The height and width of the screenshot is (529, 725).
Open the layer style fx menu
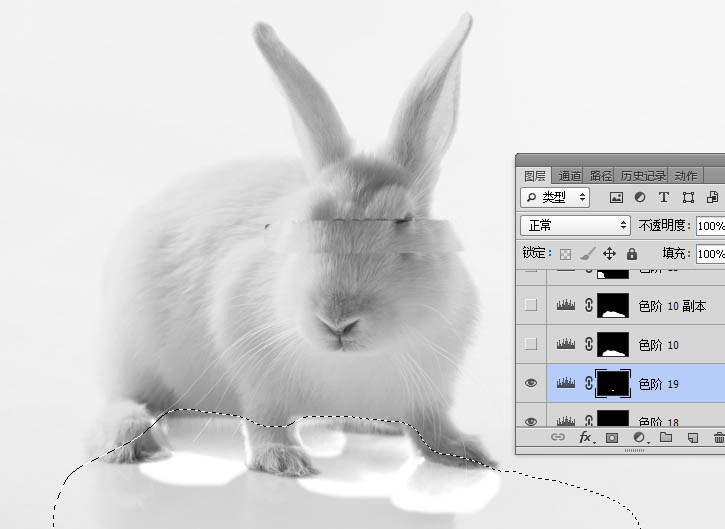click(x=586, y=438)
